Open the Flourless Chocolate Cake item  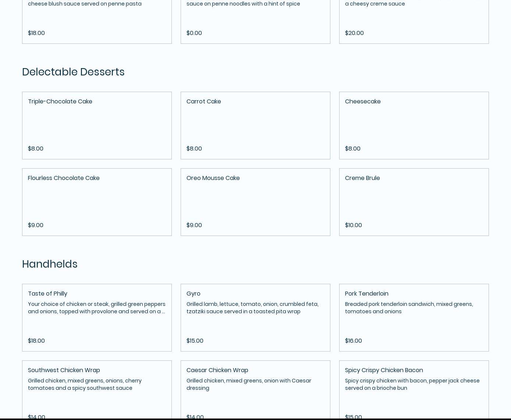64,178
